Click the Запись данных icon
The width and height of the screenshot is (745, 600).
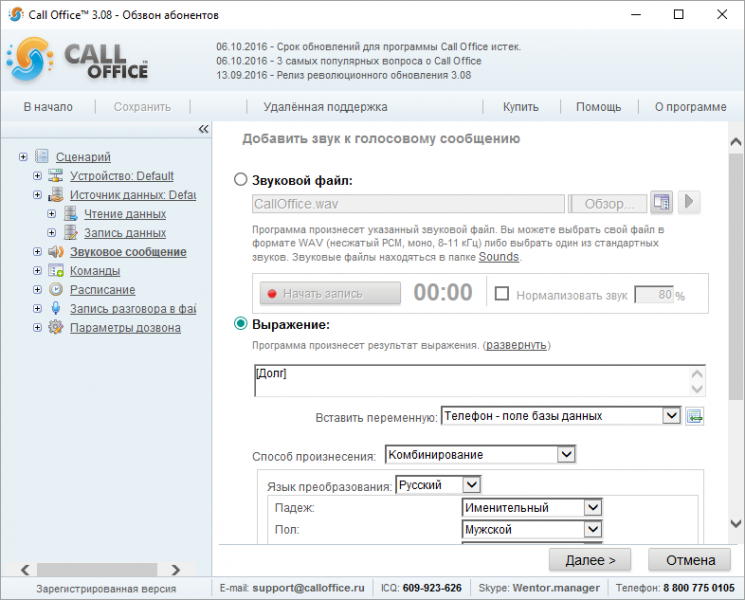70,233
